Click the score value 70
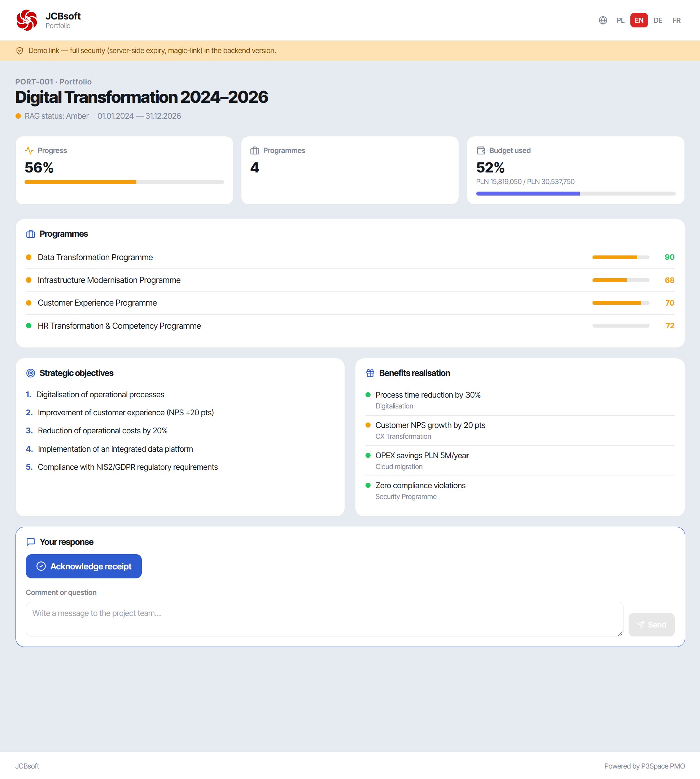 click(670, 303)
